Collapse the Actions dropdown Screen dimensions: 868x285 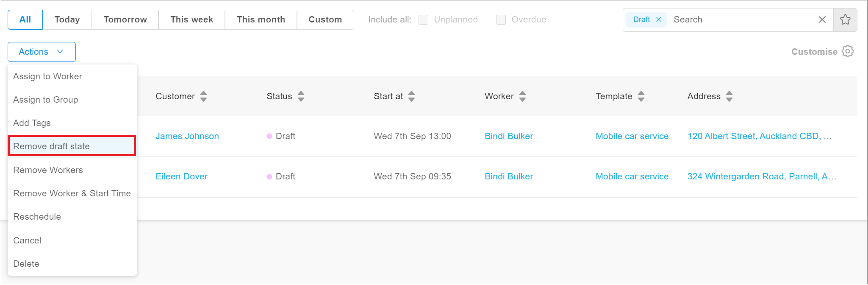(42, 52)
